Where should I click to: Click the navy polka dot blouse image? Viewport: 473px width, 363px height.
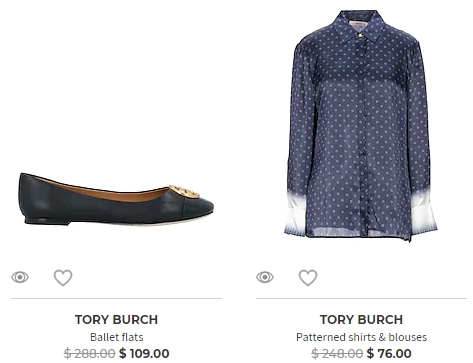[x=361, y=125]
